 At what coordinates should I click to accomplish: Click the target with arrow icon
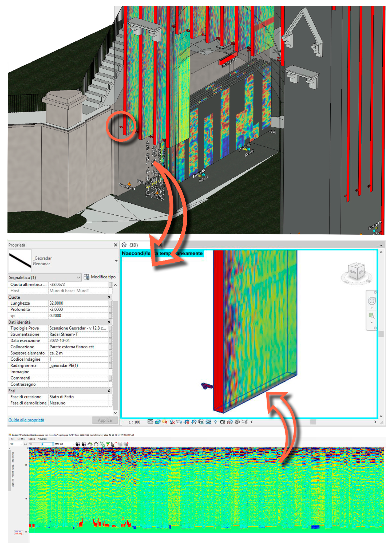click(x=114, y=444)
